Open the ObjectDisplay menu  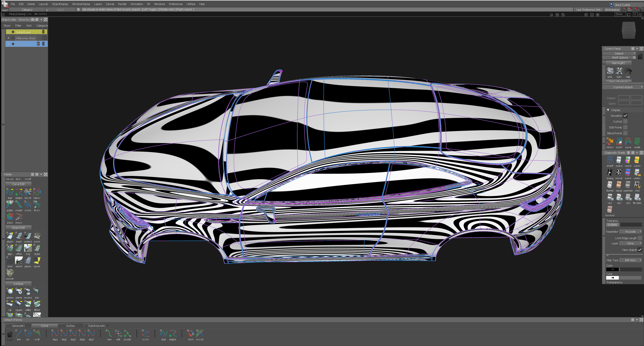tap(60, 4)
